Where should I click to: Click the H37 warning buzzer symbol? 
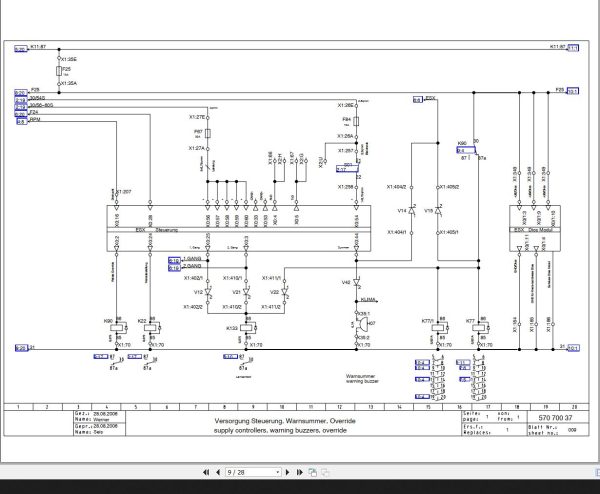[x=362, y=325]
